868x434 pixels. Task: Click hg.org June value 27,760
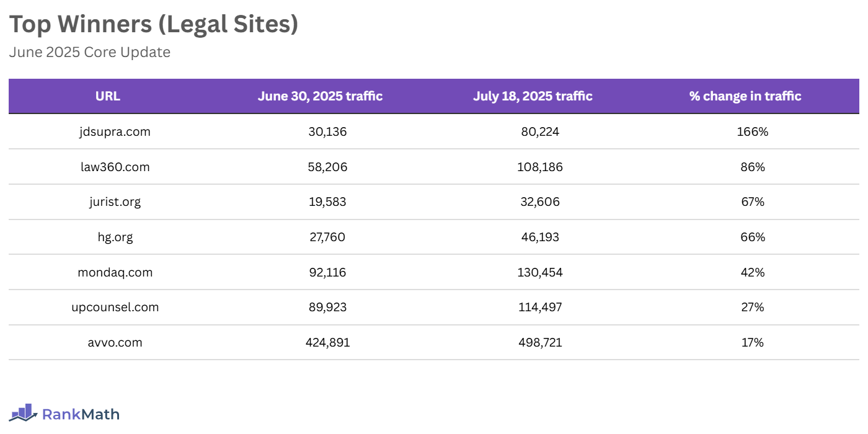pyautogui.click(x=327, y=237)
